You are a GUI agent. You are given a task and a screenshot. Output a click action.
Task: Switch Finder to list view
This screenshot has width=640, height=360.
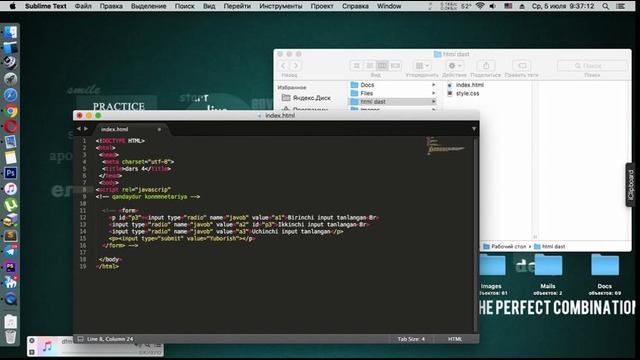click(x=369, y=65)
